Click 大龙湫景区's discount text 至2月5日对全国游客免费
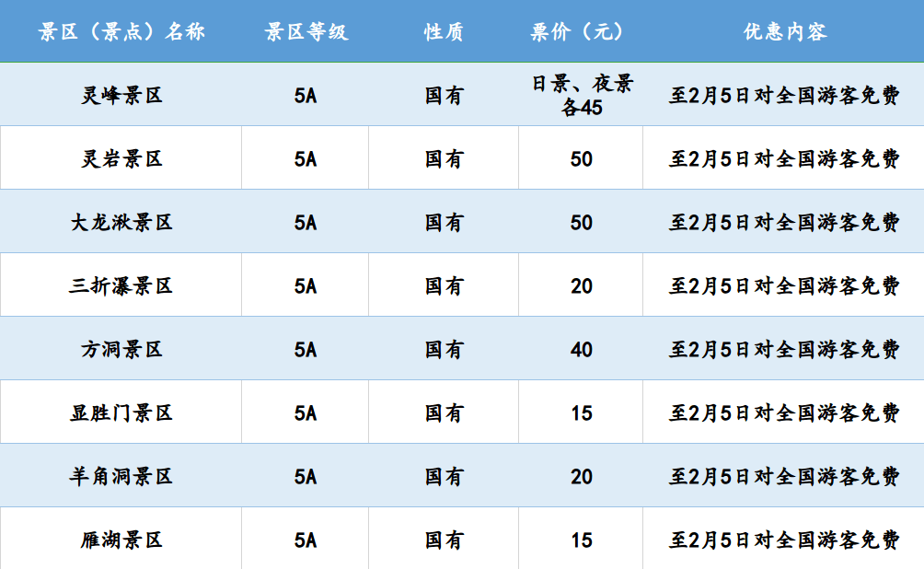 tap(784, 222)
